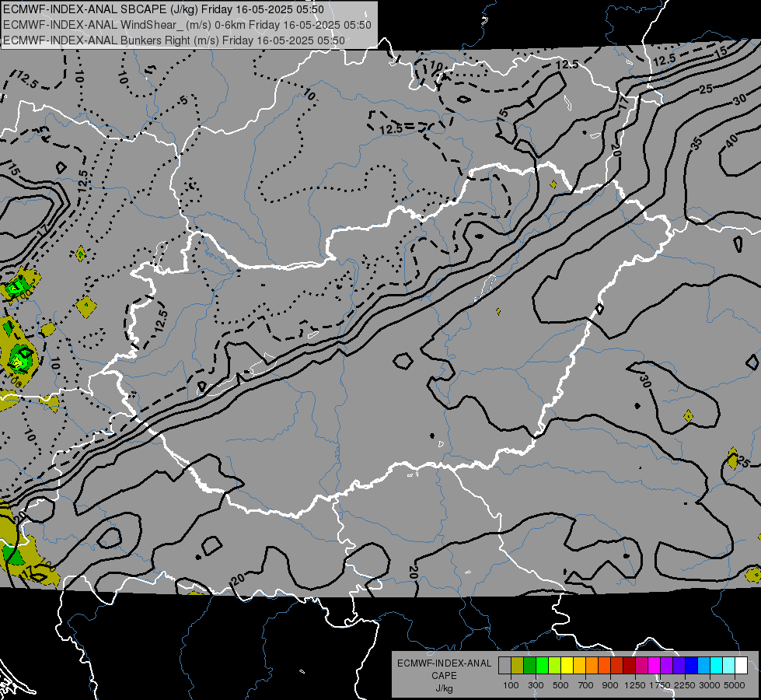
Task: Select the gray swatch in CAPE legend
Action: pos(504,666)
